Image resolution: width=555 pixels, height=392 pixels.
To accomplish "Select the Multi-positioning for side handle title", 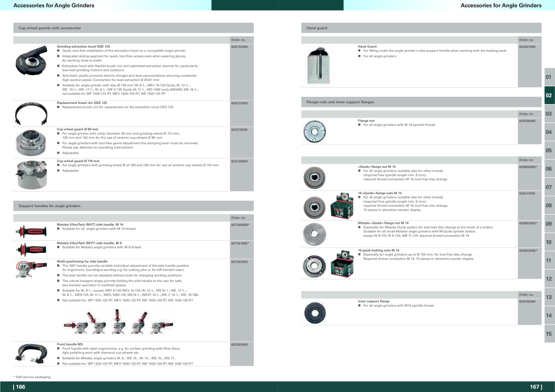I will click(x=82, y=261).
